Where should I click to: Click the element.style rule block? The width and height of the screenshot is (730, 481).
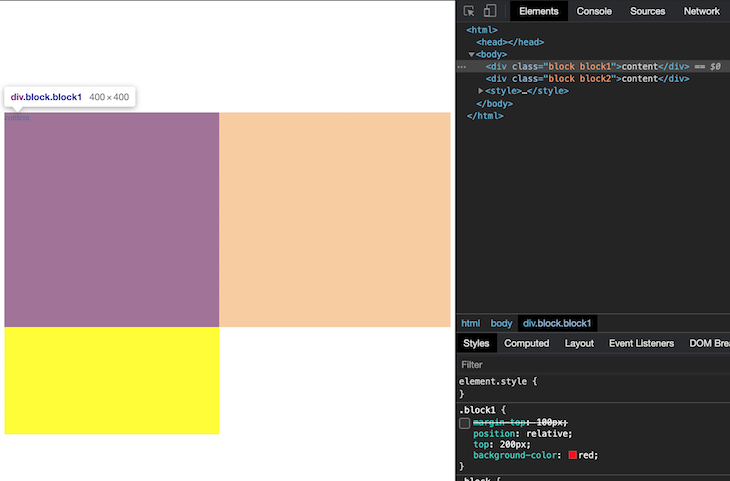(x=593, y=387)
